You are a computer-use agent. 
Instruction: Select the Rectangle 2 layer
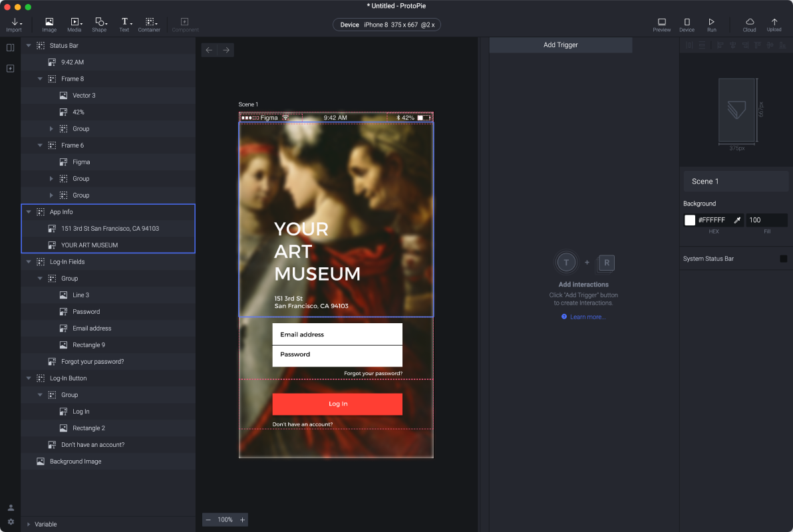click(x=108, y=428)
